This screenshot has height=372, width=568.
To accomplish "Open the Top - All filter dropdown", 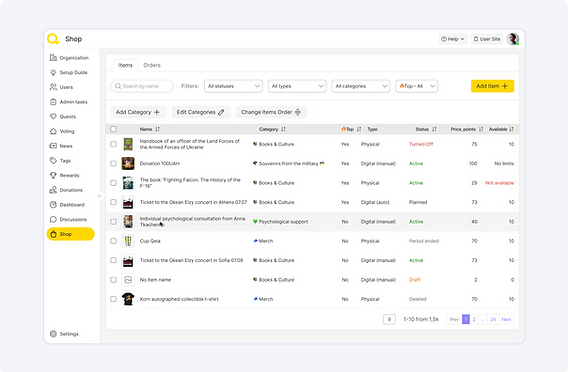I will point(417,86).
